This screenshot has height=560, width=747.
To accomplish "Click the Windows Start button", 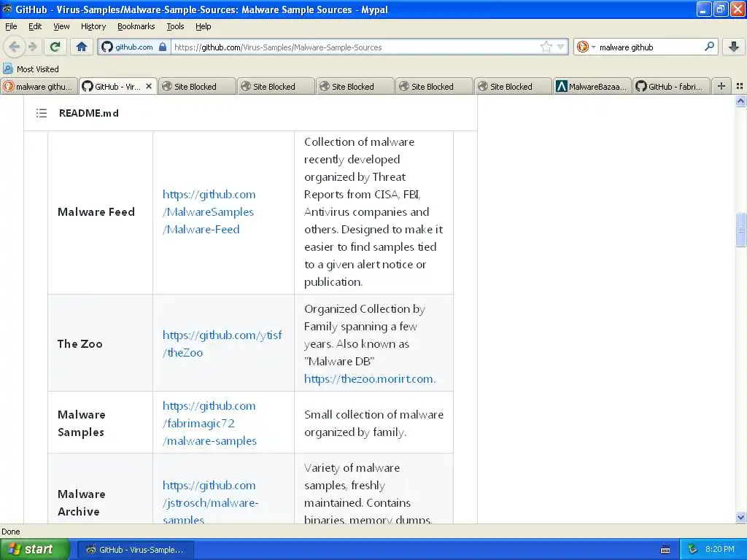I will (34, 549).
